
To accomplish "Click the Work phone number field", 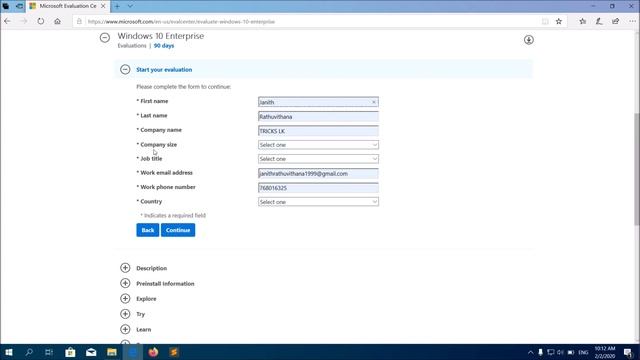I will pos(318,188).
